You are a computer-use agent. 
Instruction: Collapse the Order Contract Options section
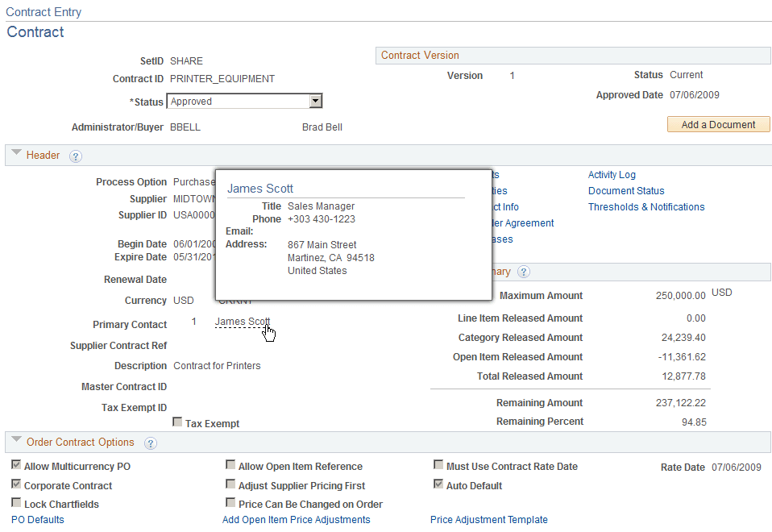tap(16, 442)
